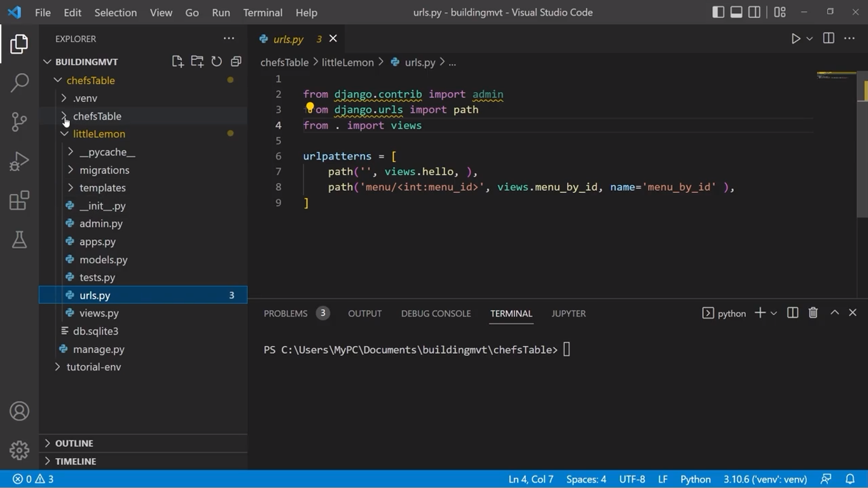Refresh the Explorer file tree
868x488 pixels.
click(x=217, y=62)
